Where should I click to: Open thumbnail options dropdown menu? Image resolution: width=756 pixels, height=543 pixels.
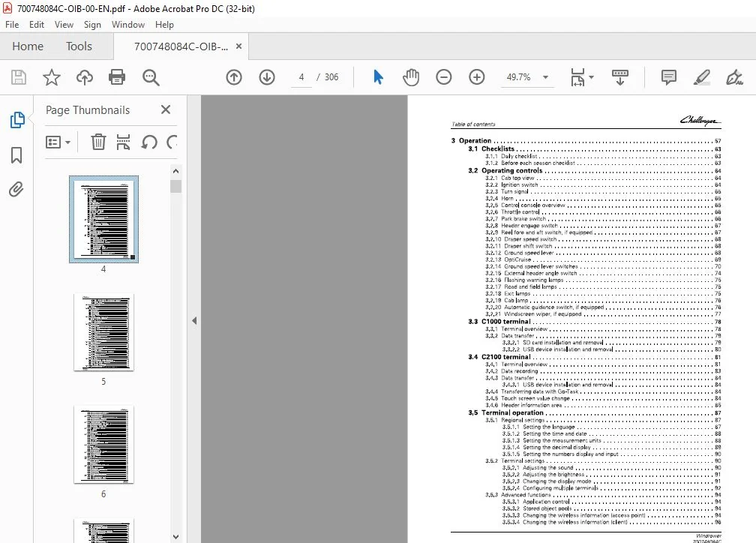tap(58, 142)
